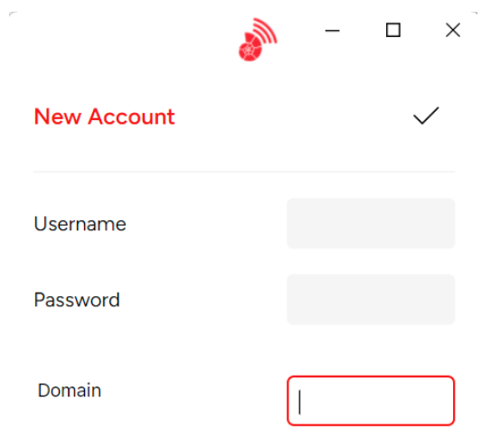Save the account using the tick button
Viewport: 481px width, 448px height.
426,116
